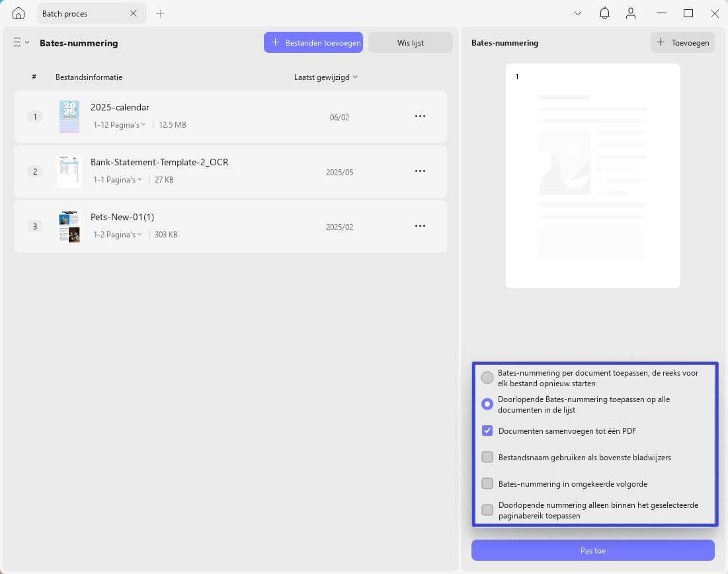Click the 27 KB file size

click(x=164, y=179)
